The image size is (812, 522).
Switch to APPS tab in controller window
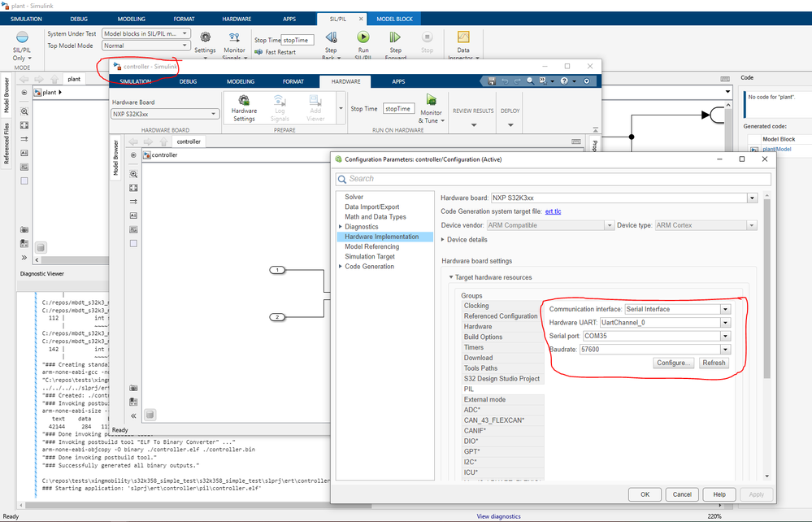pyautogui.click(x=398, y=81)
